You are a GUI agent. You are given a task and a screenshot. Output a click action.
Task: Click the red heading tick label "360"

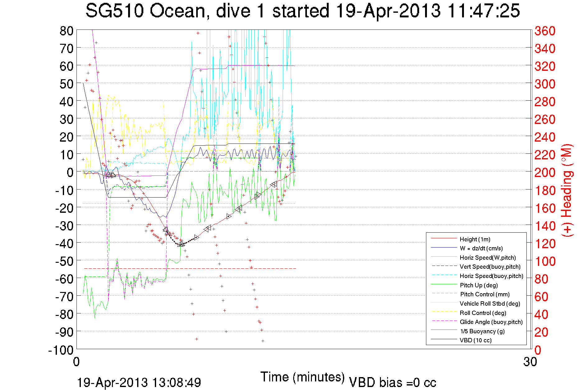pyautogui.click(x=545, y=31)
